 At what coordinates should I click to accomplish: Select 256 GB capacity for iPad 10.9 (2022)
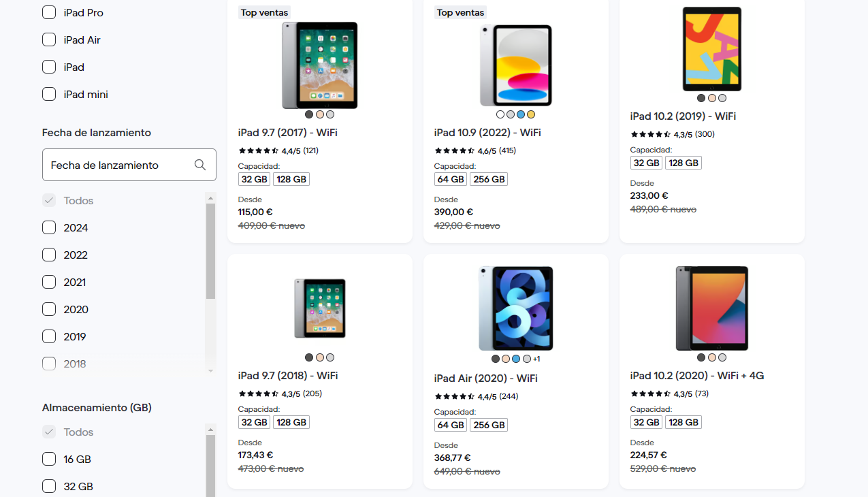click(x=489, y=179)
